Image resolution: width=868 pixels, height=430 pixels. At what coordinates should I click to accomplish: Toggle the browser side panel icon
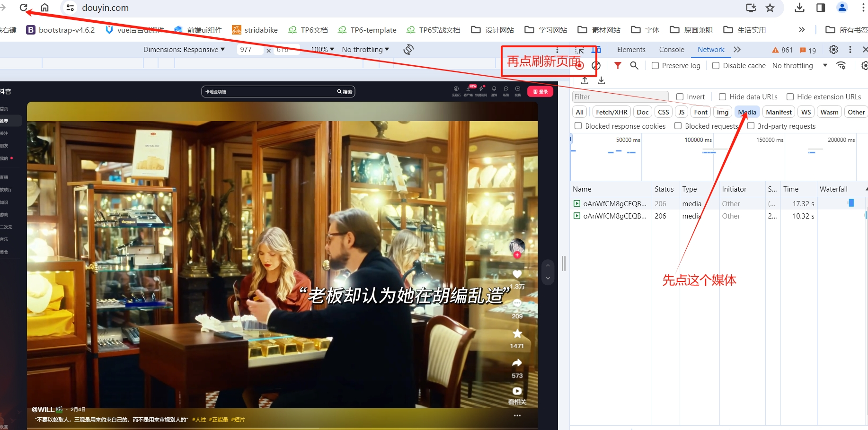point(821,8)
